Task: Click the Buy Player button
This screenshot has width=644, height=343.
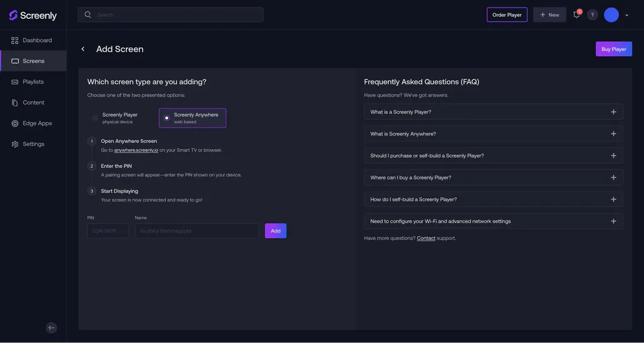Action: [x=614, y=49]
